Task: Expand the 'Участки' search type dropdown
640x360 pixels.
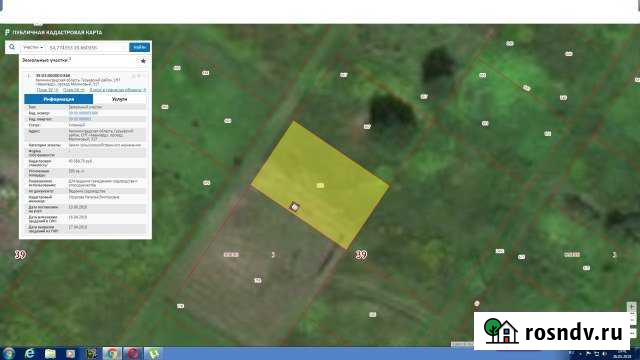Action: pos(33,47)
